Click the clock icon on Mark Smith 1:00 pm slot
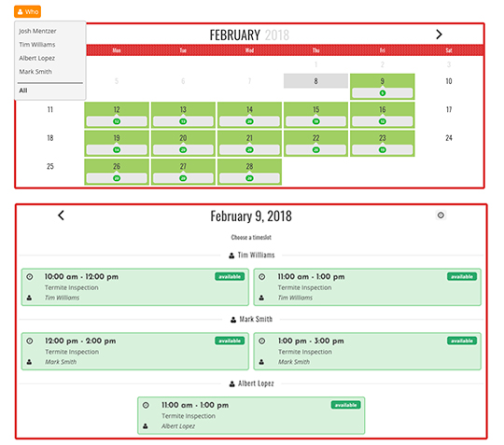Viewport: 504px width, 445px height. click(x=262, y=341)
